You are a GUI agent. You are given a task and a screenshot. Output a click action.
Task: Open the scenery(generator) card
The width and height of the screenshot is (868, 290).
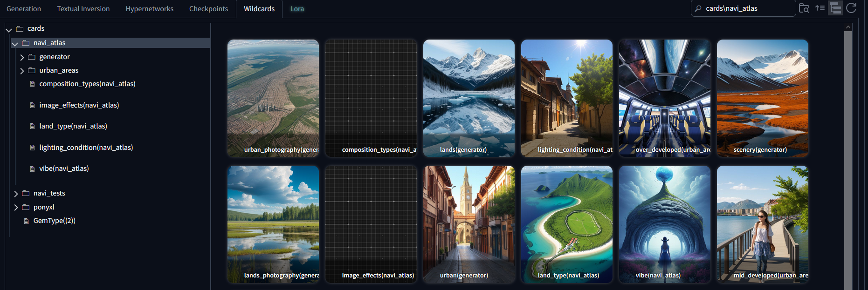point(763,98)
